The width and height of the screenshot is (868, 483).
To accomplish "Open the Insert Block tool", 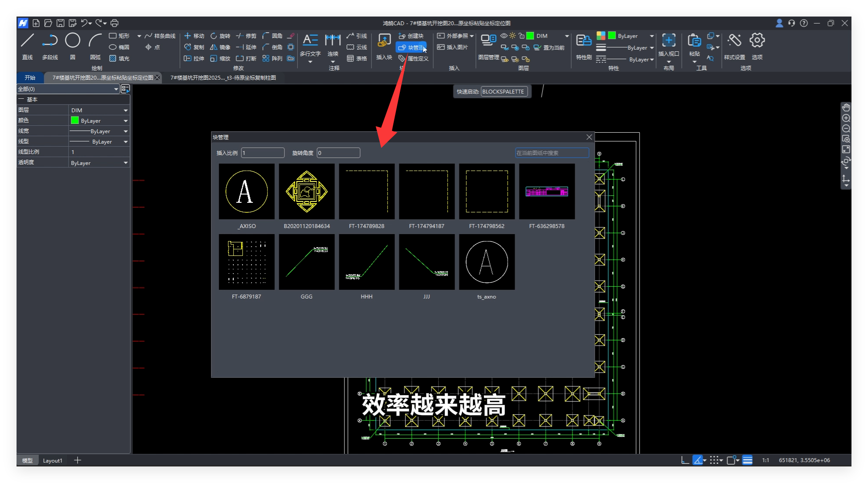I will 384,41.
